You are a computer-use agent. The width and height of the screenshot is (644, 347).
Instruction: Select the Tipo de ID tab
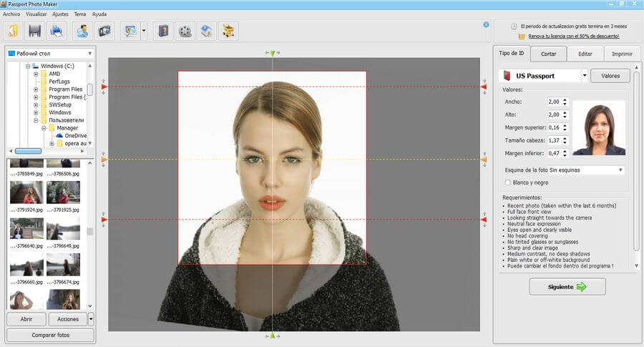pyautogui.click(x=512, y=53)
